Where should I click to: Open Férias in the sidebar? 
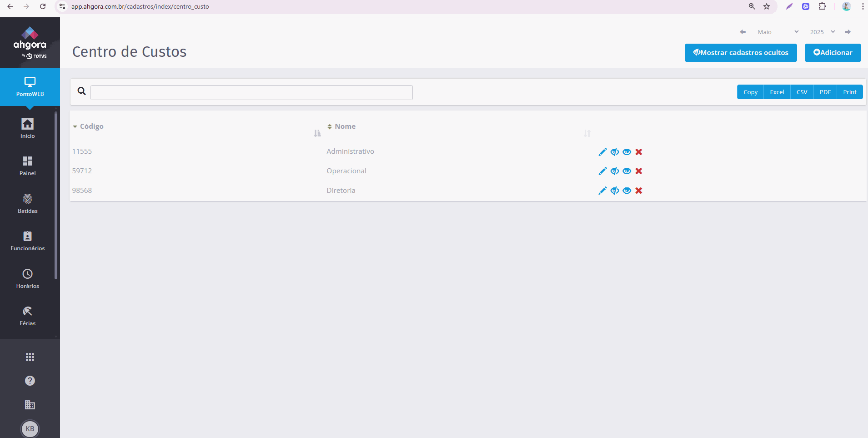(x=28, y=316)
